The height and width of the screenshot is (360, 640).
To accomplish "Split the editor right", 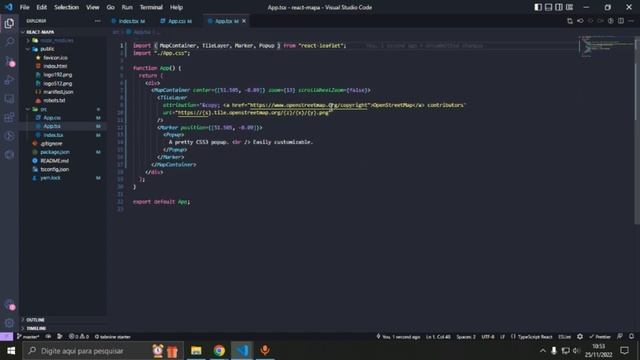I will coord(621,21).
